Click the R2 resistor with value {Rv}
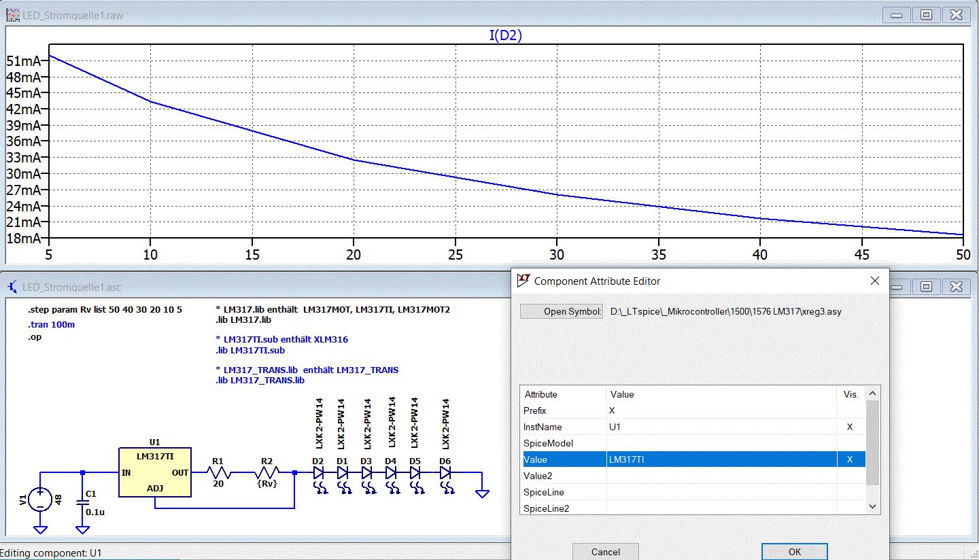This screenshot has height=560, width=979. (x=267, y=472)
